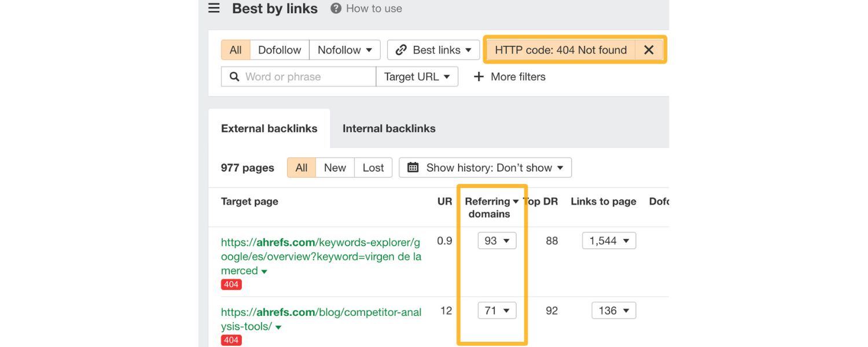This screenshot has width=868, height=347.
Task: Click the magnifier icon in the search field
Action: coord(234,76)
